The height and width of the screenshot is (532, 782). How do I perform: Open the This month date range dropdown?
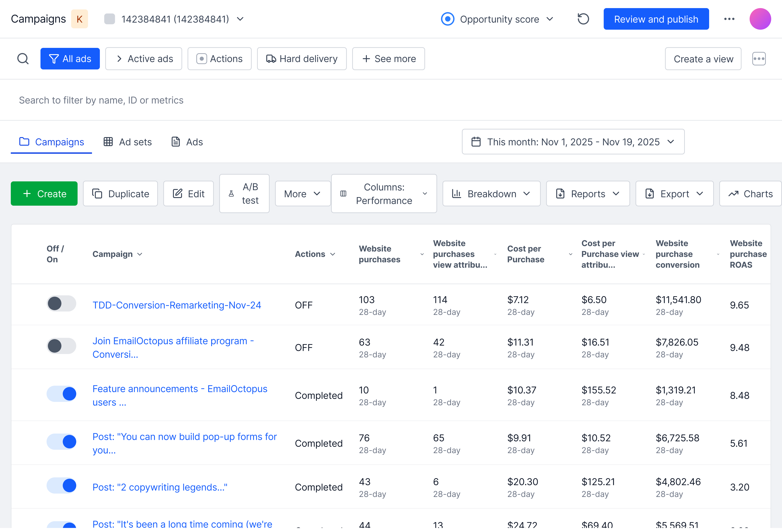[573, 142]
